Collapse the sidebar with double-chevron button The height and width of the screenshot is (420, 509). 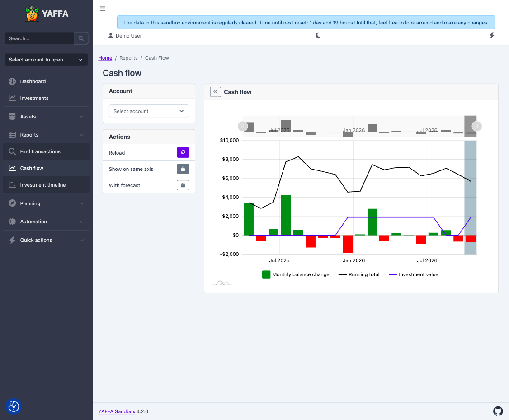[x=216, y=92]
